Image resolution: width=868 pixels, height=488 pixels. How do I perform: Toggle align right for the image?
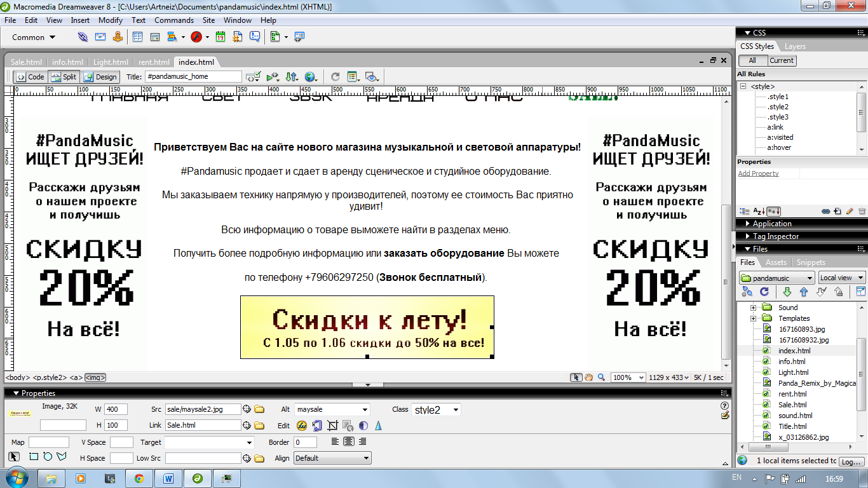click(x=362, y=442)
